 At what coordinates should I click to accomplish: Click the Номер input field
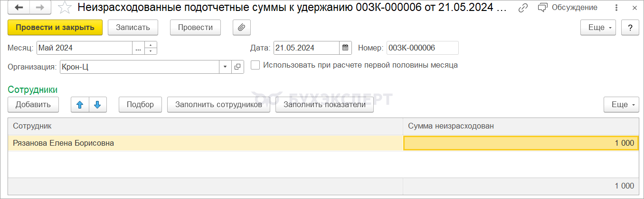tap(422, 48)
